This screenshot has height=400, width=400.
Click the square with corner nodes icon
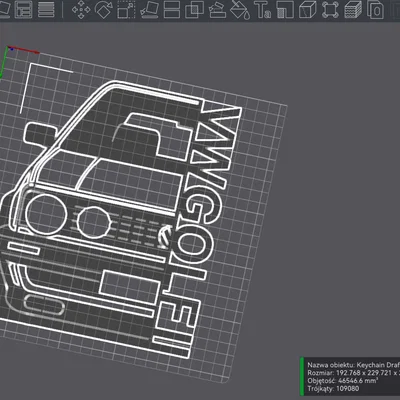[330, 9]
